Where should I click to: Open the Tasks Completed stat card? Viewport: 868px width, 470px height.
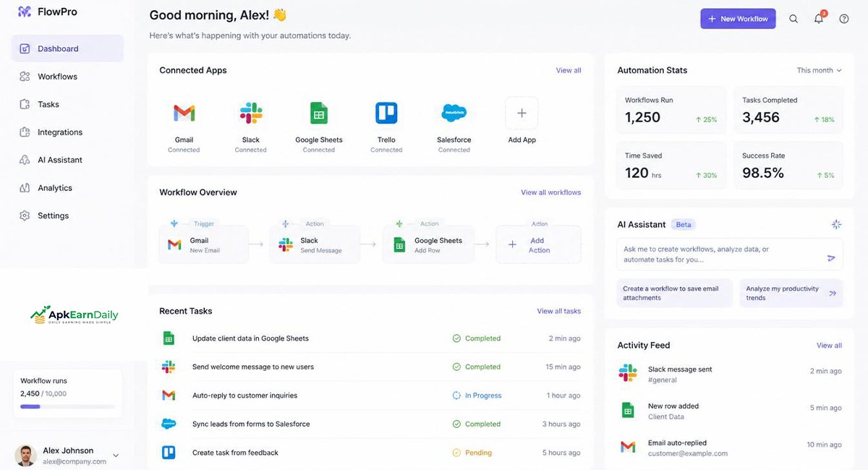pyautogui.click(x=788, y=111)
